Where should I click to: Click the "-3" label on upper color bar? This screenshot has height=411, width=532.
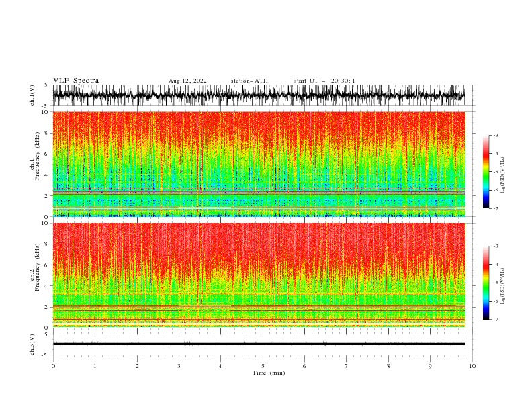495,135
